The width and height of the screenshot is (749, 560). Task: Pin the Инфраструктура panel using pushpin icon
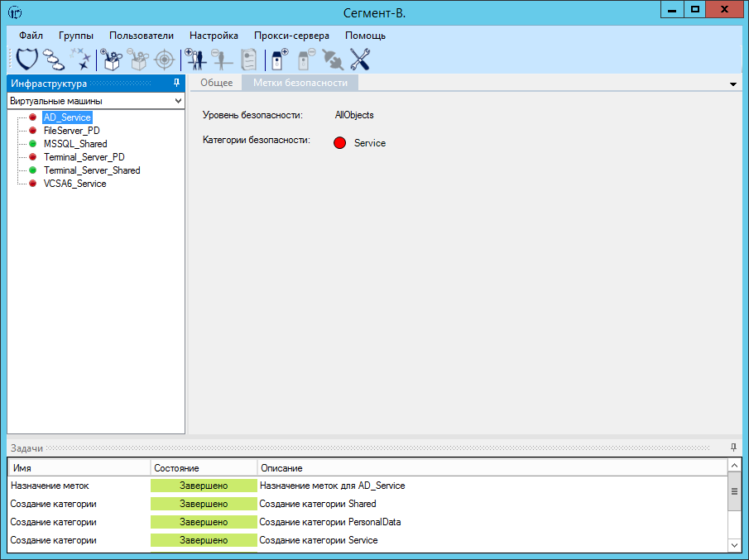point(176,84)
